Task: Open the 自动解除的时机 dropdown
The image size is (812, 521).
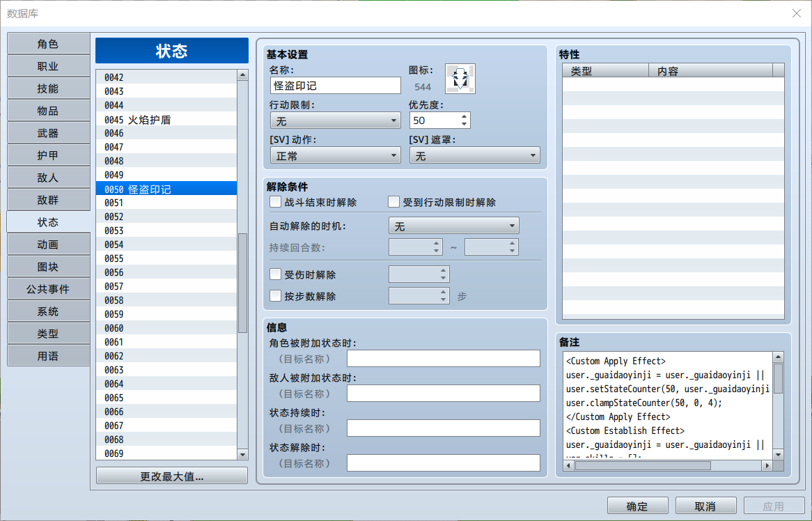Action: pos(453,226)
